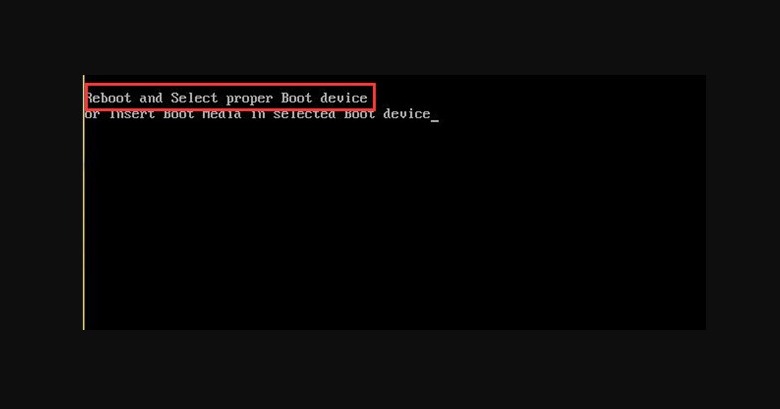Click the first "Boot" in the second line
The height and width of the screenshot is (409, 780).
click(x=179, y=114)
